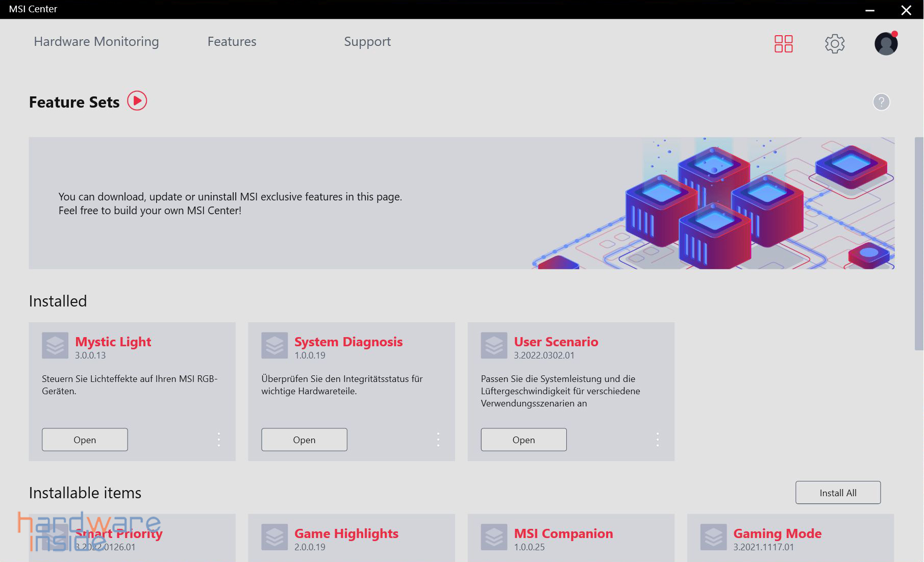Open the Features tab
Screen dimensions: 924x562
pos(232,42)
